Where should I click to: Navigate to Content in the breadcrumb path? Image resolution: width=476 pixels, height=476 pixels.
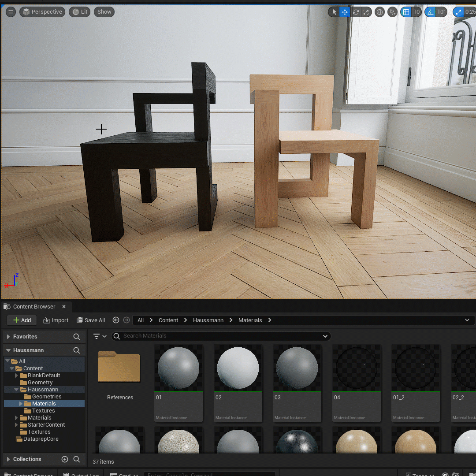click(x=168, y=320)
